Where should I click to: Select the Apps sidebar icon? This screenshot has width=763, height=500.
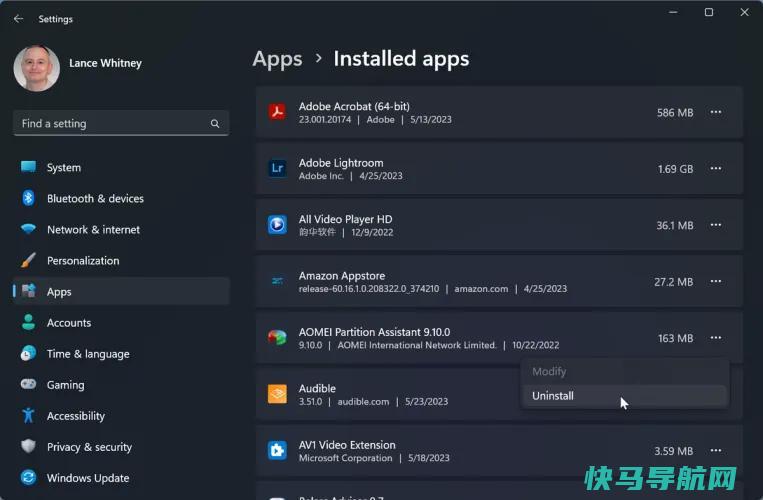pos(28,291)
